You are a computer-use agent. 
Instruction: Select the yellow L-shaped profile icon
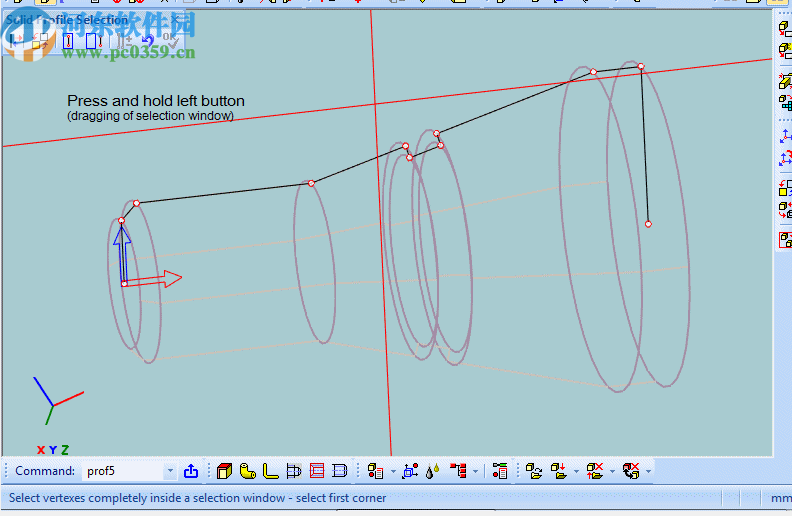(270, 471)
